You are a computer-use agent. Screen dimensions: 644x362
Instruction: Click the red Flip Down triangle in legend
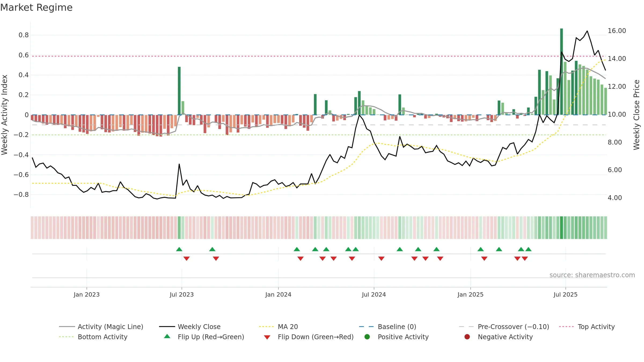coord(267,337)
